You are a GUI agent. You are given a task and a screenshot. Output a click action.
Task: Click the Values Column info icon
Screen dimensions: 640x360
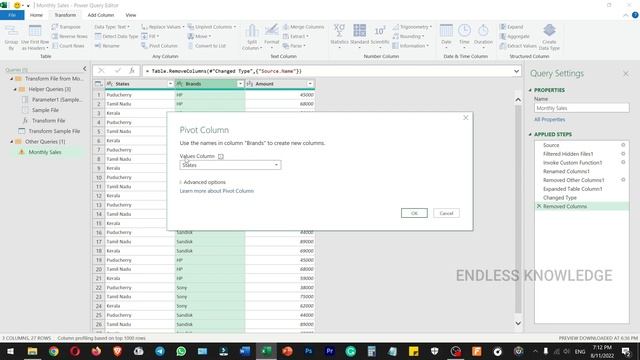[221, 156]
